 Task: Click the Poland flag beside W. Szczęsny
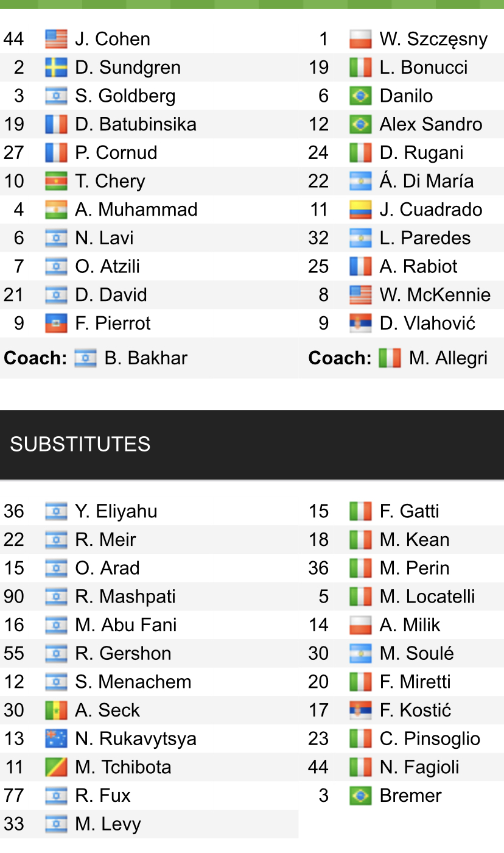tap(360, 39)
